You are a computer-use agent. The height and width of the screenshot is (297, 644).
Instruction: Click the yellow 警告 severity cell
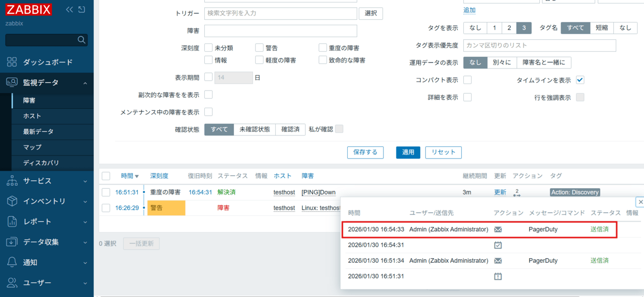pyautogui.click(x=166, y=208)
